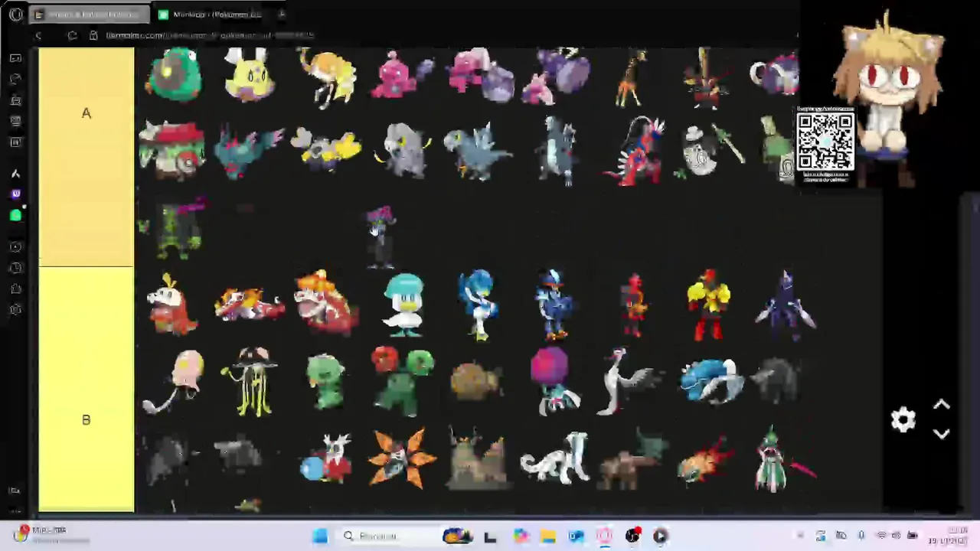
Task: Select Brute Bonnet with red mushroom cap
Action: 173,150
